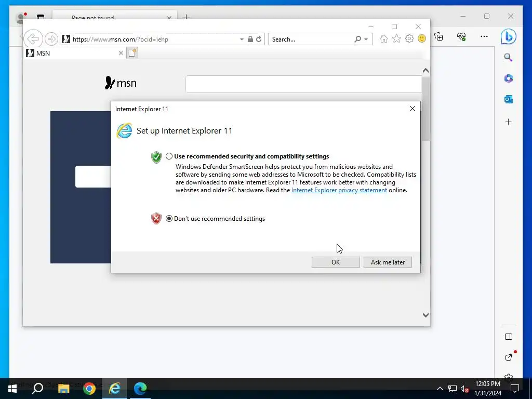
Task: Click the IE vertical scrollbar thumb
Action: (425, 109)
